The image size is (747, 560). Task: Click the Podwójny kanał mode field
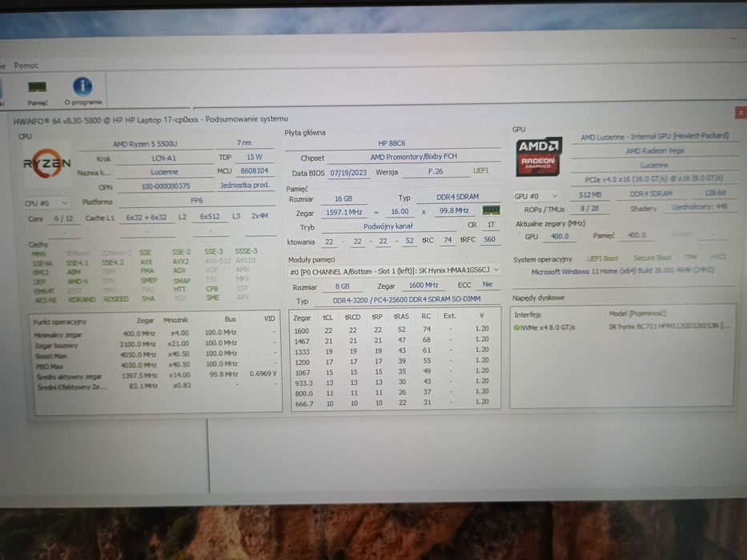tap(388, 226)
